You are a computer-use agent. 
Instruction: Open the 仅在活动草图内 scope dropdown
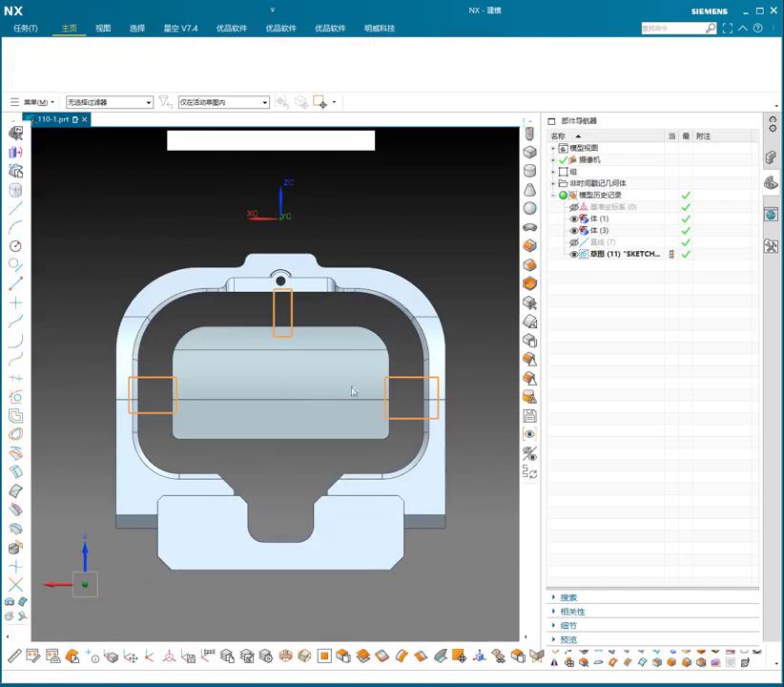point(224,102)
